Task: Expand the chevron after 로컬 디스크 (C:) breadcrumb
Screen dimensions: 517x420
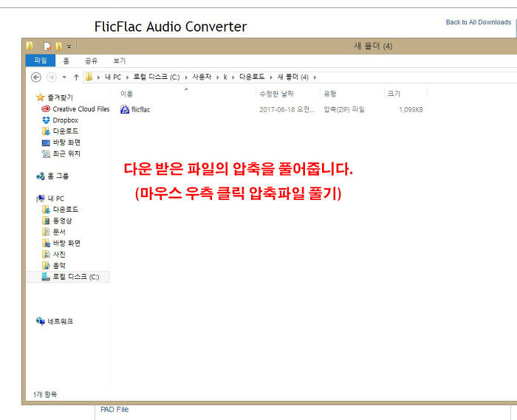Action: (186, 78)
